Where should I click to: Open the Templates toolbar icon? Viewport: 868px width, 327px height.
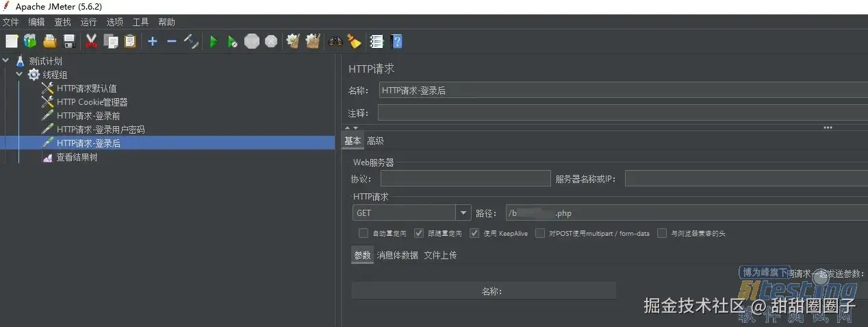coord(30,41)
